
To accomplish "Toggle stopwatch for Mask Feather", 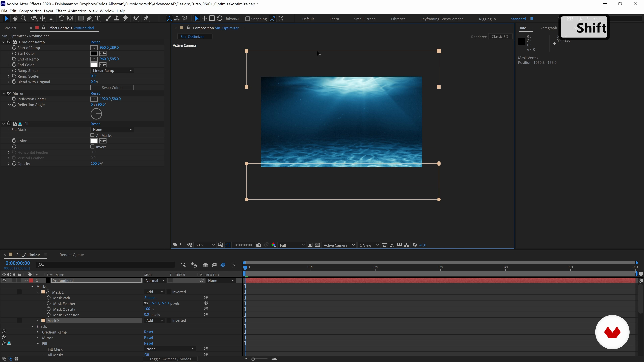I will coord(49,303).
